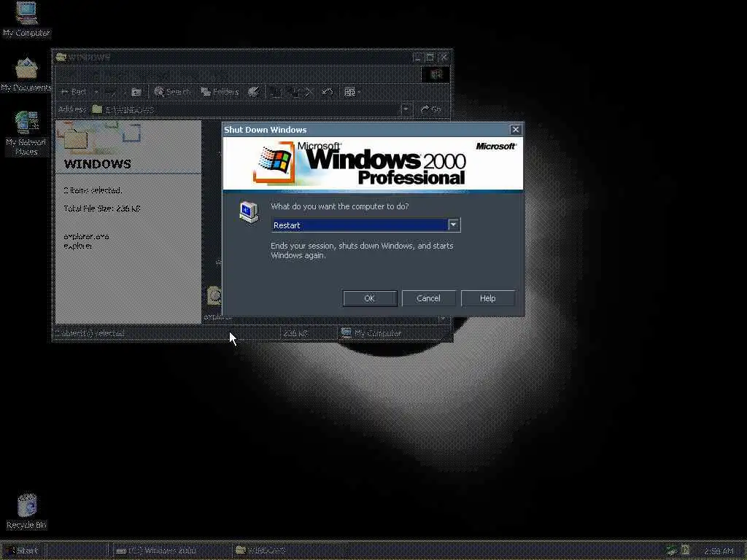Click the Delete X icon in the explorer toolbar
The image size is (747, 560).
pos(308,92)
